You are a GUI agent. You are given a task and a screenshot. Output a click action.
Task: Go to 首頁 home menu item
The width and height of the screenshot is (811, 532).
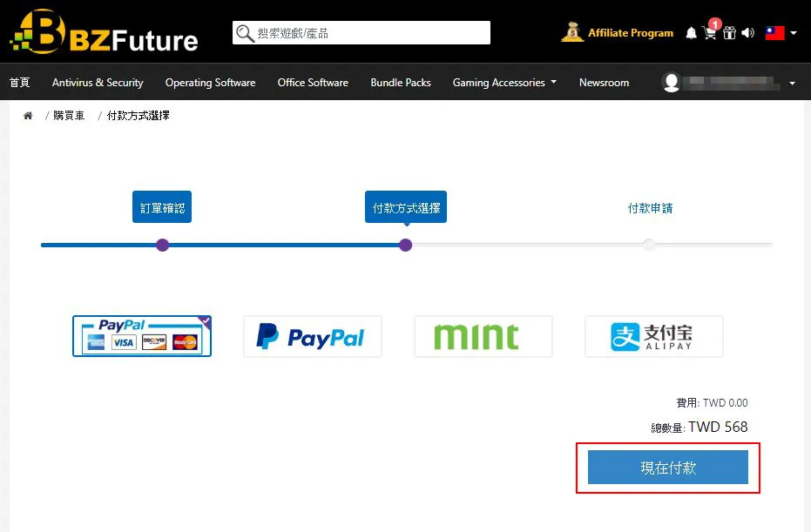20,82
